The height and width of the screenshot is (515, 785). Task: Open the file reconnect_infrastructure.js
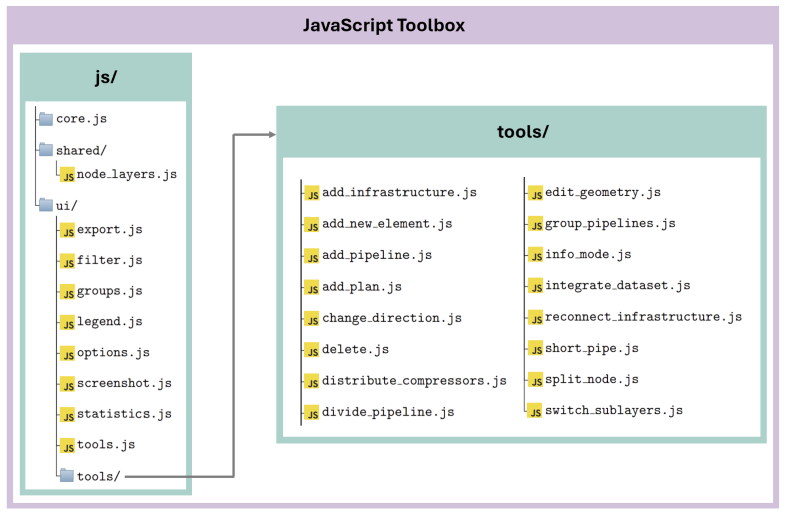(643, 317)
